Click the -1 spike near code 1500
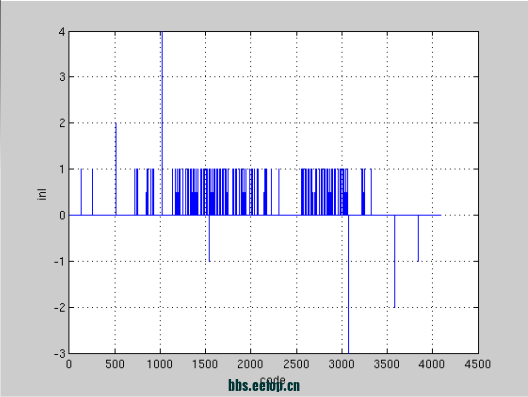528x397 pixels. click(x=209, y=238)
